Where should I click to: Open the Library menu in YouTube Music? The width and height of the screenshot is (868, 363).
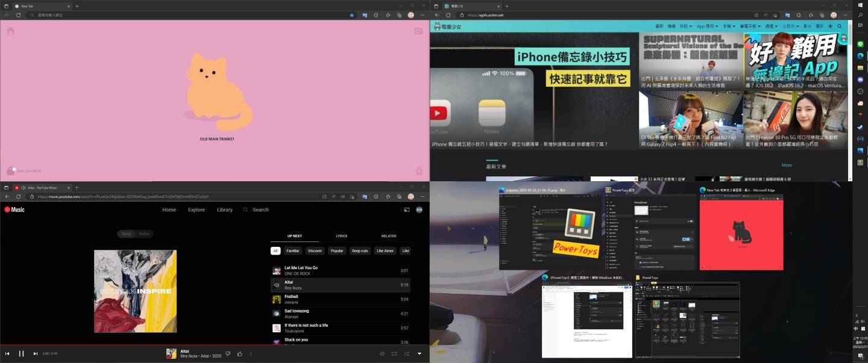[x=224, y=209]
